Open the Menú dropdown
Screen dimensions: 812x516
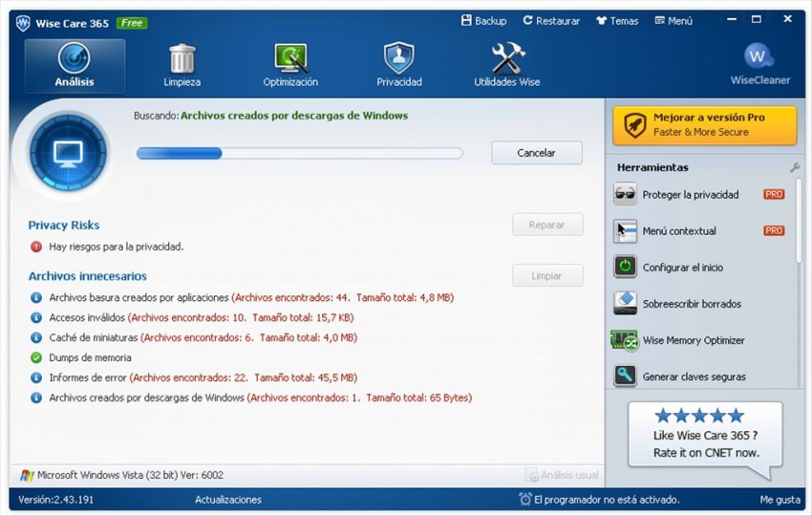coord(673,21)
